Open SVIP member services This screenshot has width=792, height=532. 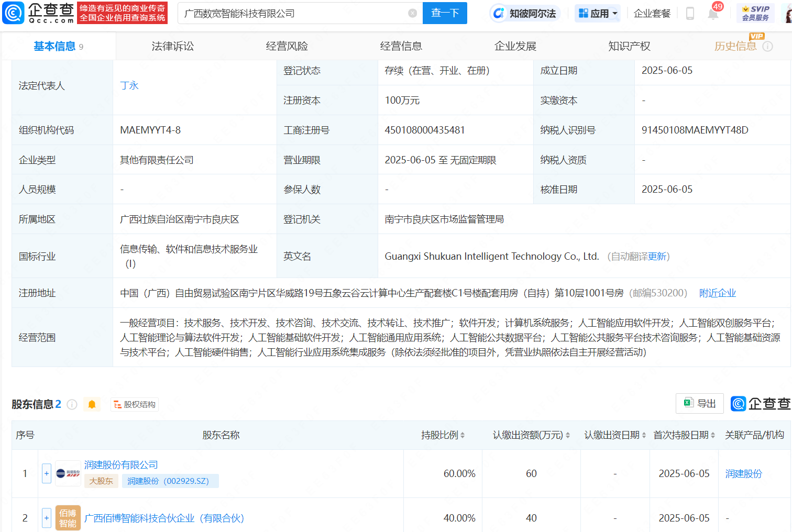pos(755,13)
